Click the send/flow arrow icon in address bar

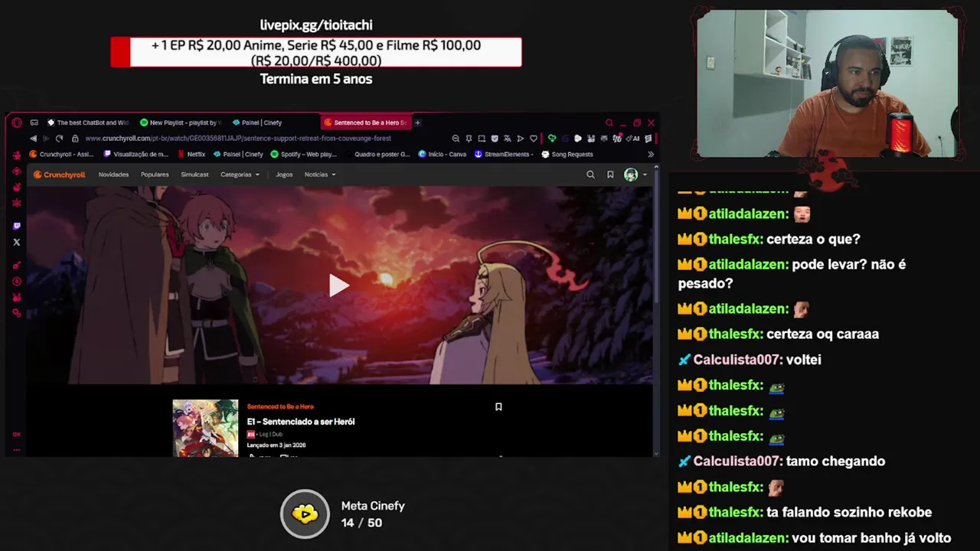tap(521, 139)
